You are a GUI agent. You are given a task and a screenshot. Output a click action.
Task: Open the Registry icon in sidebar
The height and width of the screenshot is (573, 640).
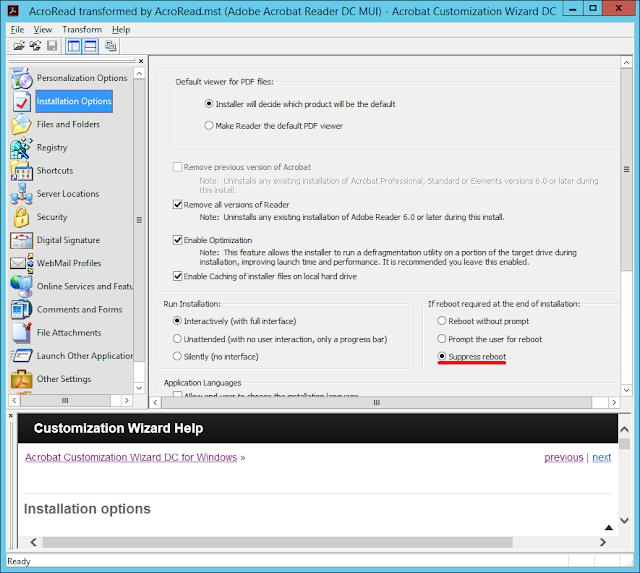(x=21, y=148)
